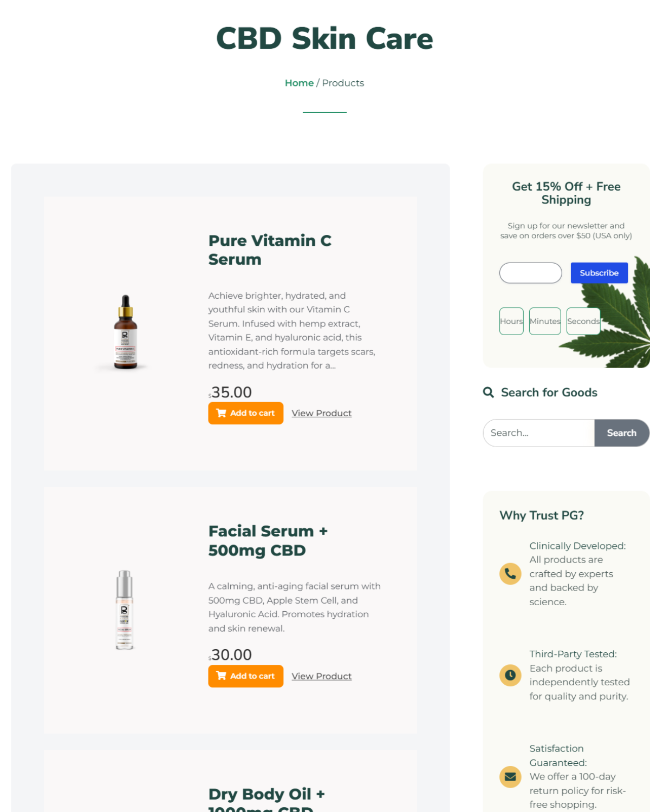
Task: Open the Pure Vitamin C Serum bottle image
Action: point(125,332)
